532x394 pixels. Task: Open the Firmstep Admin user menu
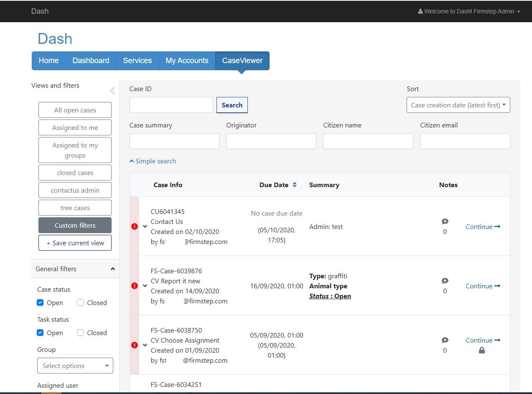point(469,11)
